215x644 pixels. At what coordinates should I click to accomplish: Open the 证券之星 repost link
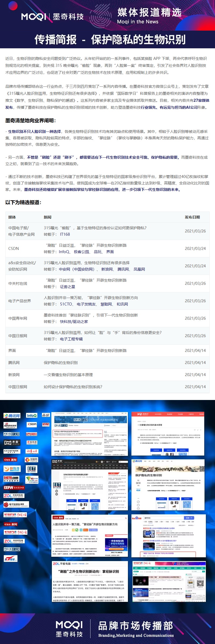[67, 287]
